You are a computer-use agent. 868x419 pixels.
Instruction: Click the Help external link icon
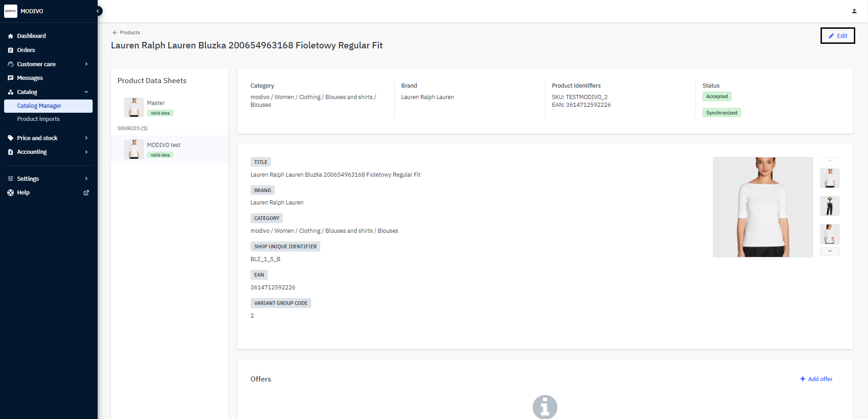(86, 193)
